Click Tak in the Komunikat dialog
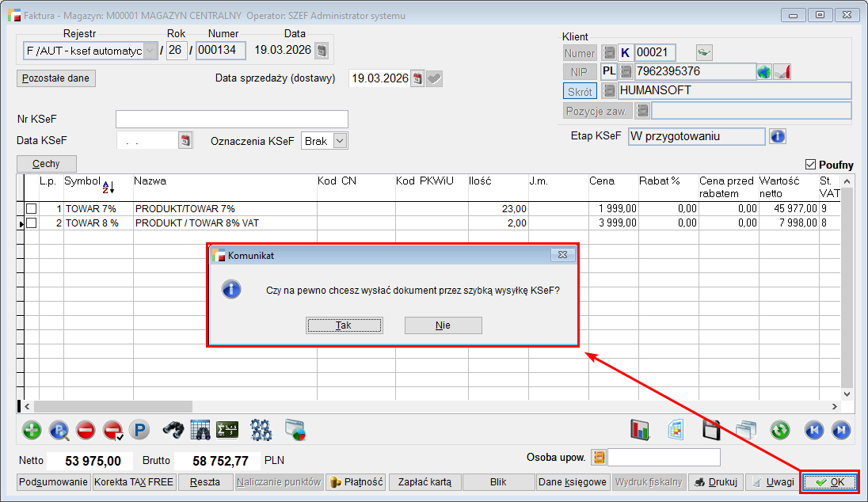 344,325
